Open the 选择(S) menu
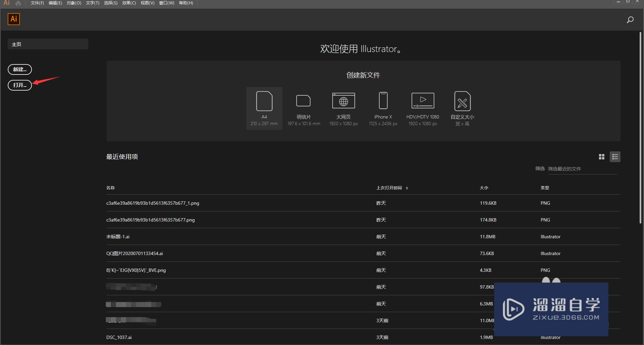The height and width of the screenshot is (345, 644). coord(111,3)
